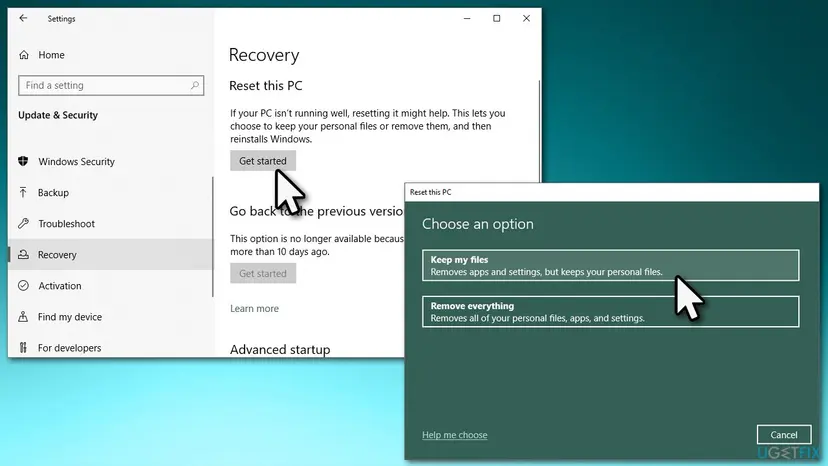The height and width of the screenshot is (466, 828).
Task: Close the Settings window
Action: coord(526,18)
